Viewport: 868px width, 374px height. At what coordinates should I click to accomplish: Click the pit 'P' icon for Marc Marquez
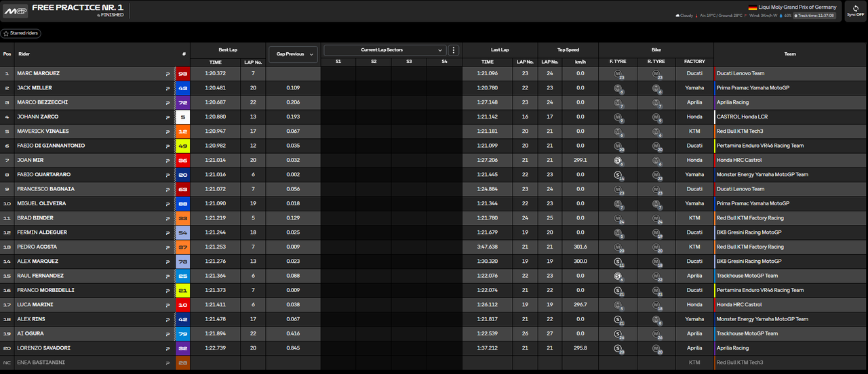(x=167, y=73)
